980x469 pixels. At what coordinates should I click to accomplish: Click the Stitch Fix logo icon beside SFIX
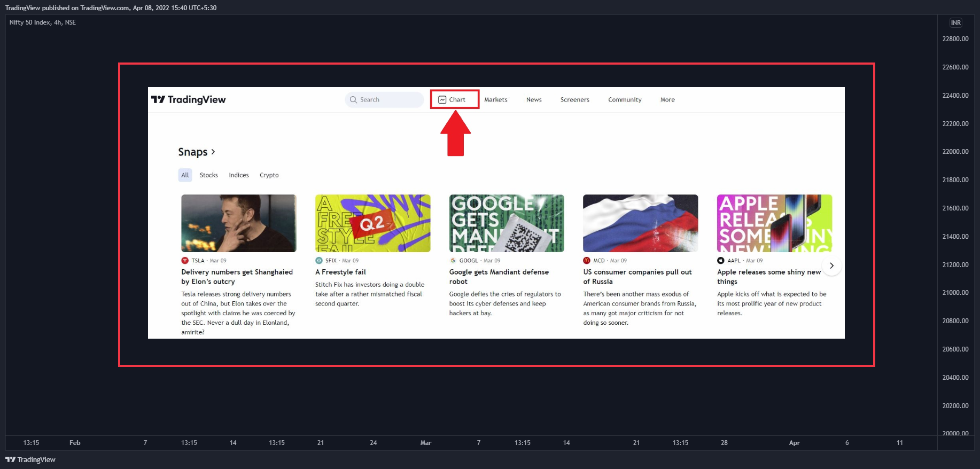pyautogui.click(x=319, y=261)
